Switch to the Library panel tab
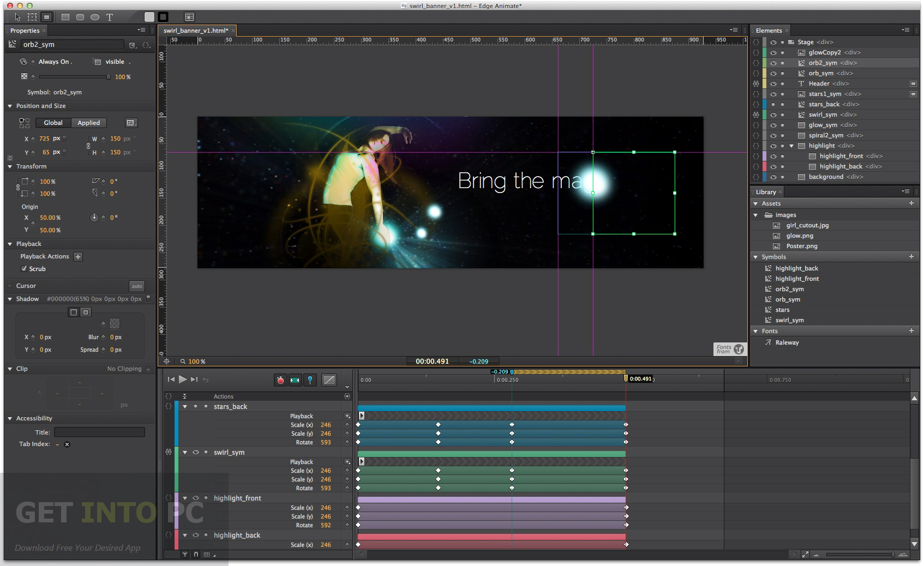The width and height of the screenshot is (924, 566). tap(766, 192)
